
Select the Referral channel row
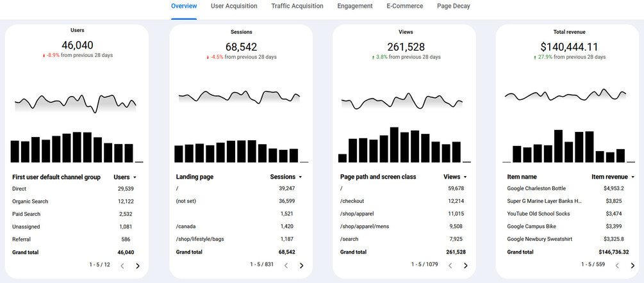click(x=73, y=239)
